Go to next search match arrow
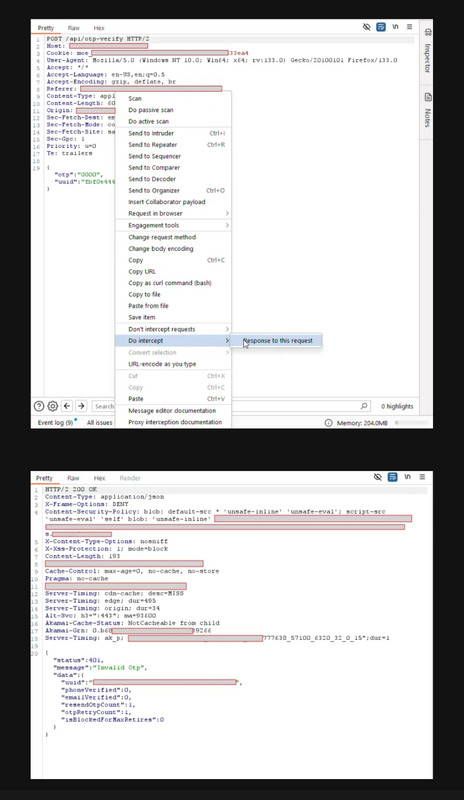 coord(81,406)
